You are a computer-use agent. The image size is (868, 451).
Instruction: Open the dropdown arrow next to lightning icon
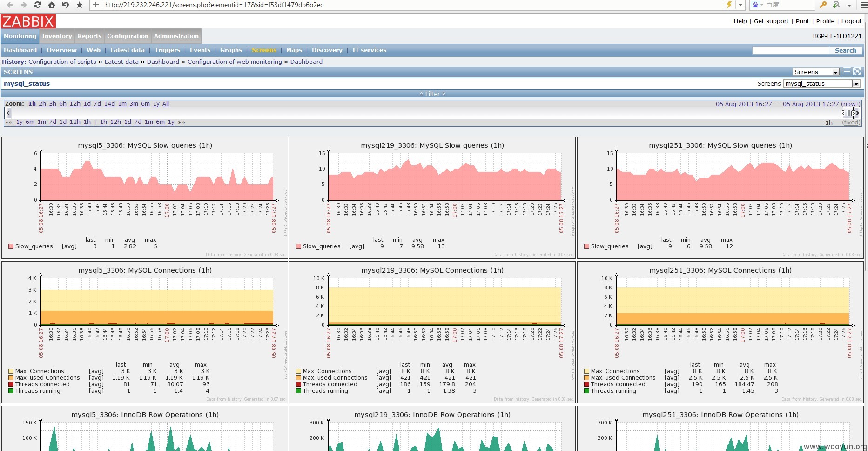pos(740,5)
